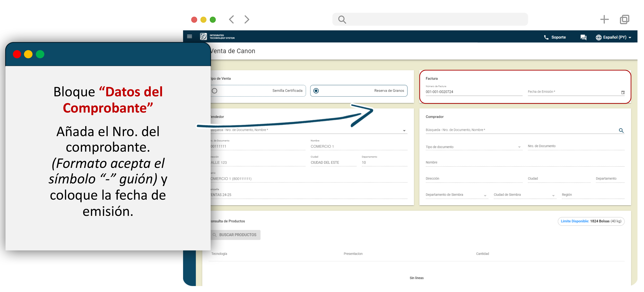Click the Soporte link in header
The height and width of the screenshot is (292, 644).
coord(558,37)
